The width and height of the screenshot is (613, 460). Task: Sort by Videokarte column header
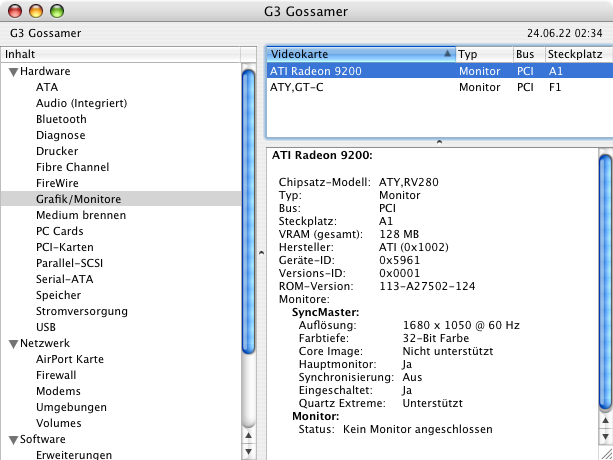coord(361,54)
